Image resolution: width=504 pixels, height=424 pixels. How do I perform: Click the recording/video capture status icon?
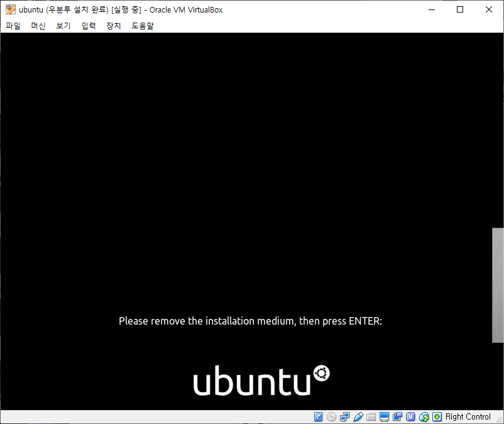click(x=397, y=417)
